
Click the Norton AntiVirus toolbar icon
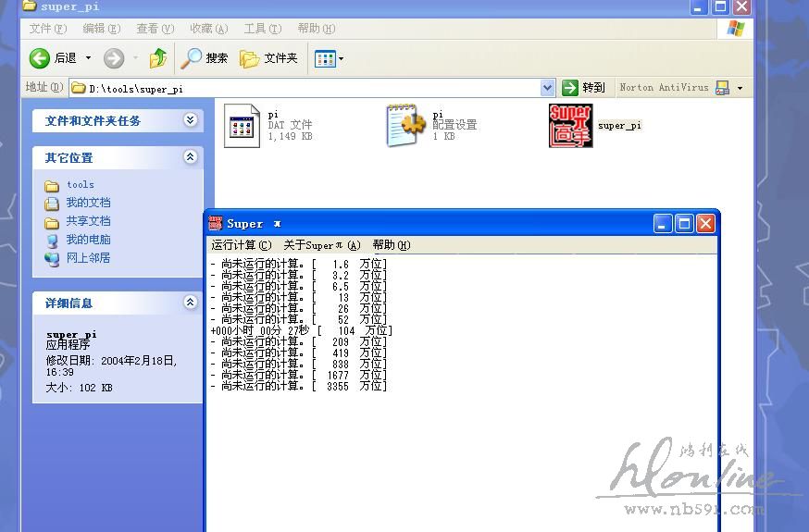click(x=722, y=88)
